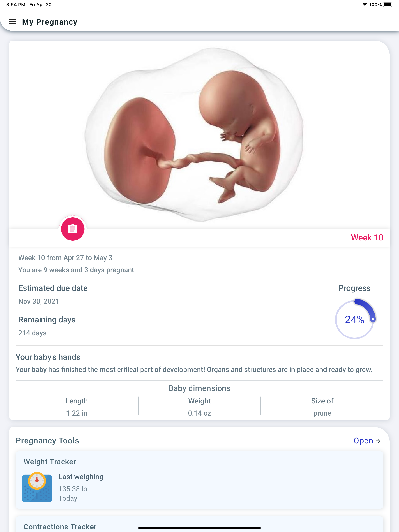Tap the Remaining days entry
Viewport: 399px width, 532px height.
click(47, 326)
